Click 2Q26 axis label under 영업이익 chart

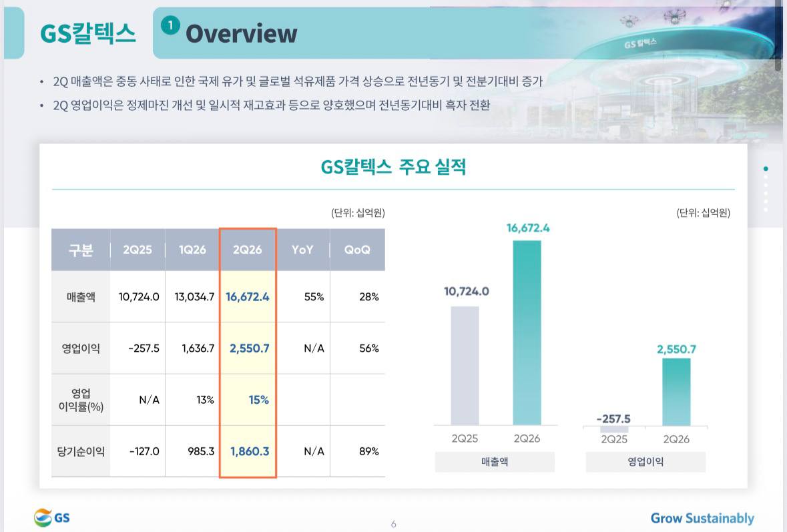pyautogui.click(x=676, y=439)
